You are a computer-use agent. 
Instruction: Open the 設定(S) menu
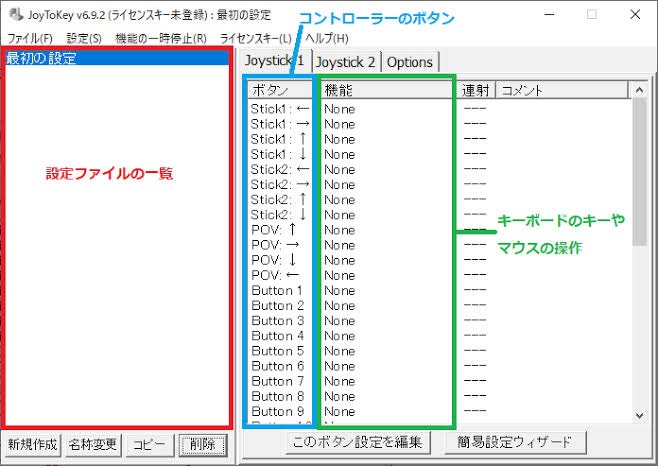(x=84, y=39)
